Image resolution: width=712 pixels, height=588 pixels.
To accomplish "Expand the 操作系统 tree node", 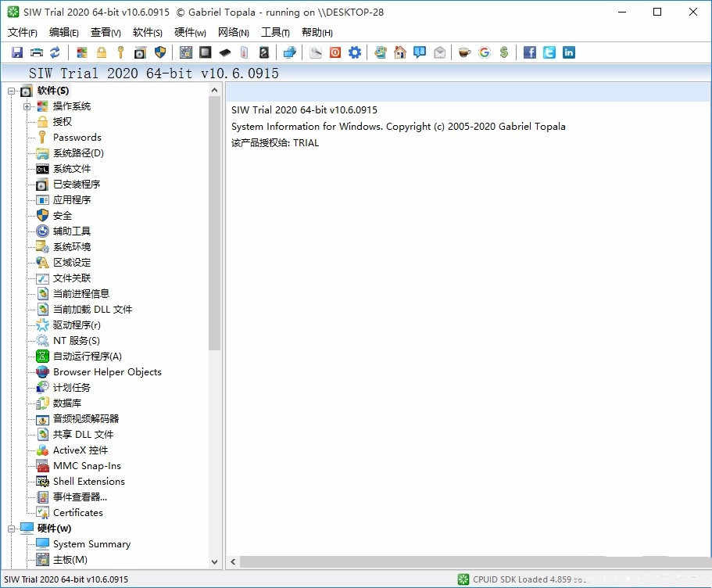I will [x=27, y=106].
